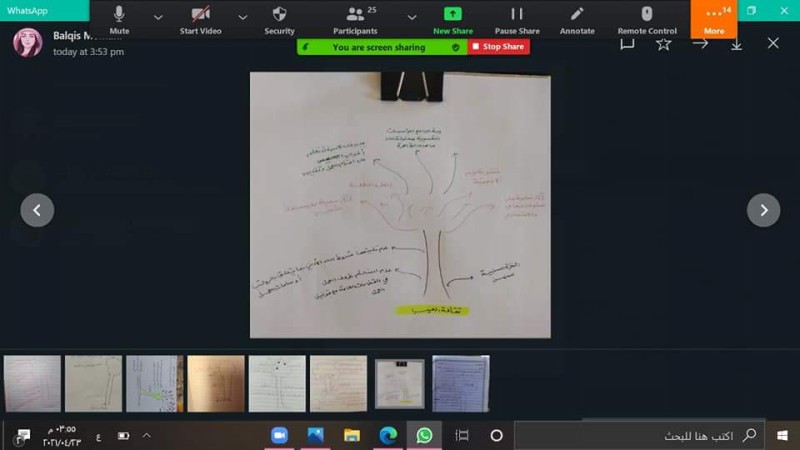Viewport: 800px width, 450px height.
Task: Open WhatsApp from the Windows taskbar
Action: pyautogui.click(x=424, y=435)
